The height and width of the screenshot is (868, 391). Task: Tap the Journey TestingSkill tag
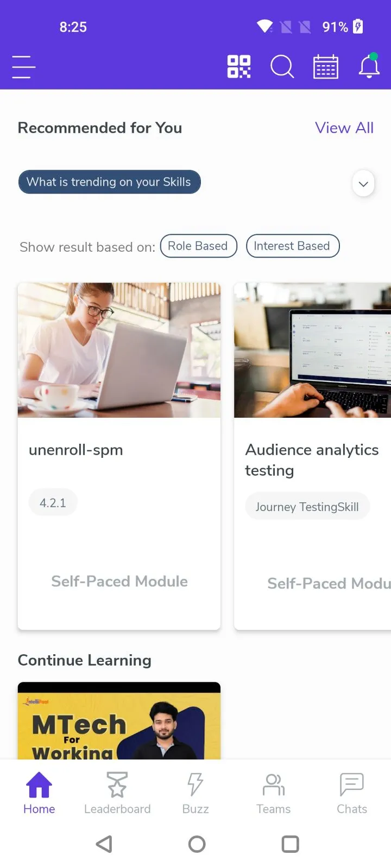[307, 507]
